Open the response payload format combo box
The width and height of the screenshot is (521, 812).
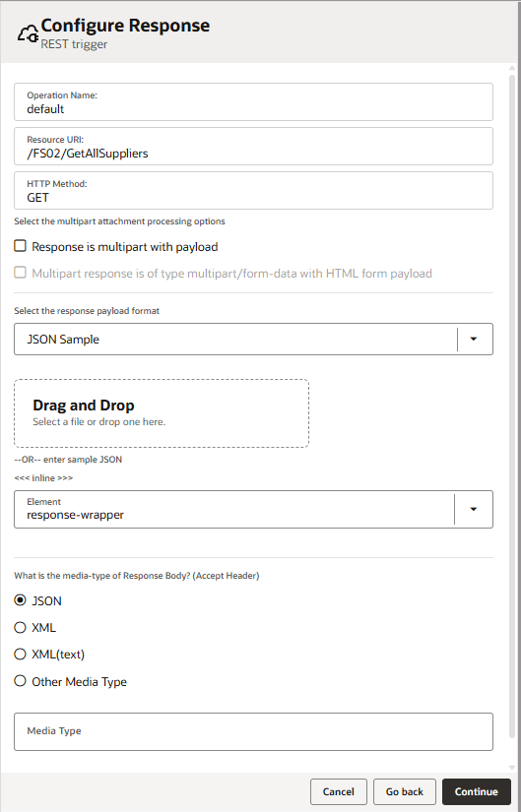tap(253, 340)
